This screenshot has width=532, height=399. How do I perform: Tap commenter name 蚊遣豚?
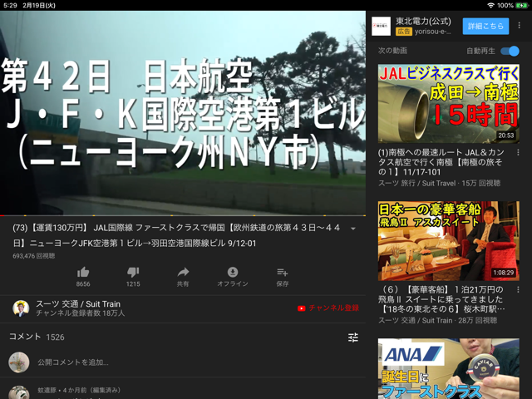47,390
